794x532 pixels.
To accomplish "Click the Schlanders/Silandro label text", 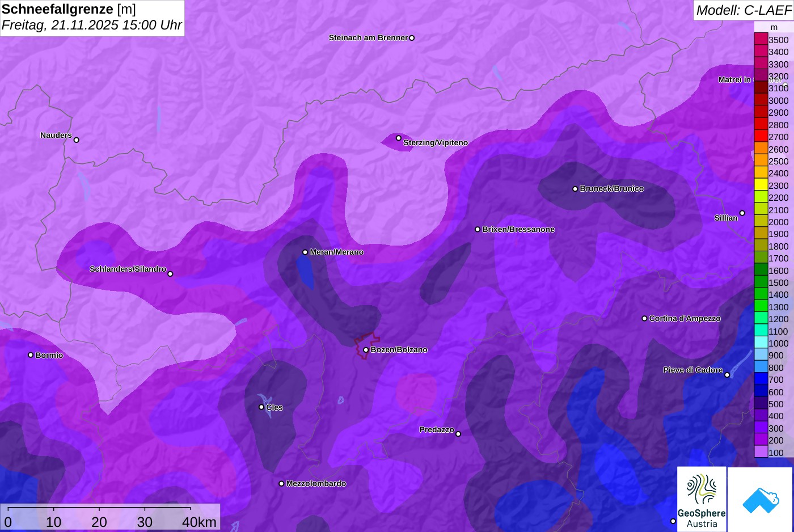I will (x=128, y=269).
